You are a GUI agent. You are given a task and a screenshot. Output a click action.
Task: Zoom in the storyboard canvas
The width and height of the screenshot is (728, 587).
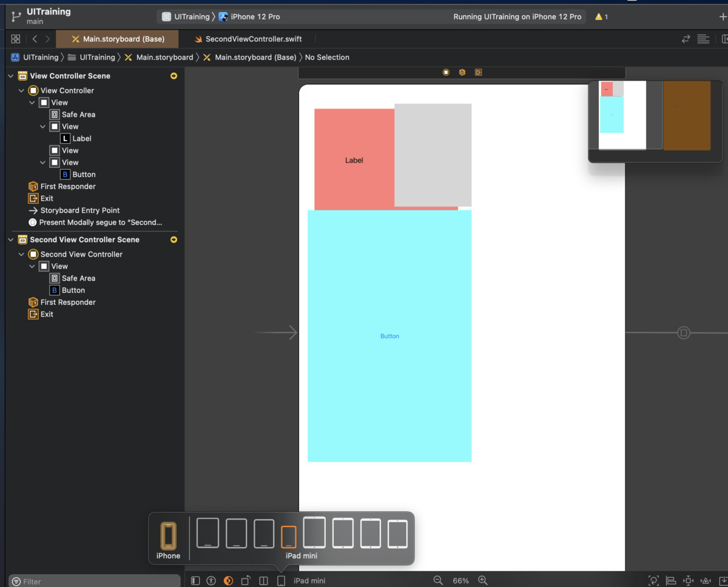[483, 580]
